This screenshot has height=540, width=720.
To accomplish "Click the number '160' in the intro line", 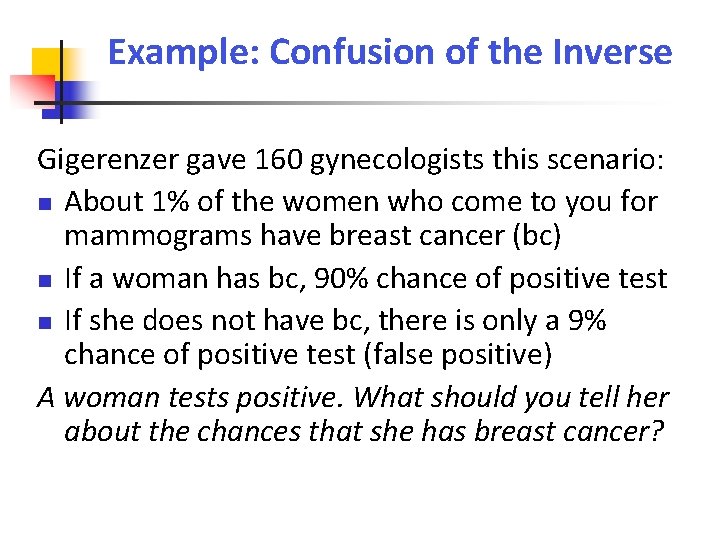I will 278,159.
